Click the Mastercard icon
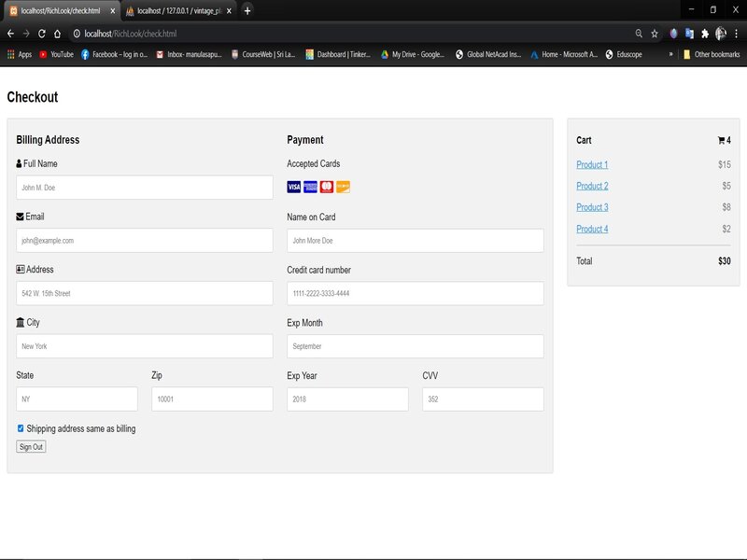The width and height of the screenshot is (747, 560). point(327,187)
